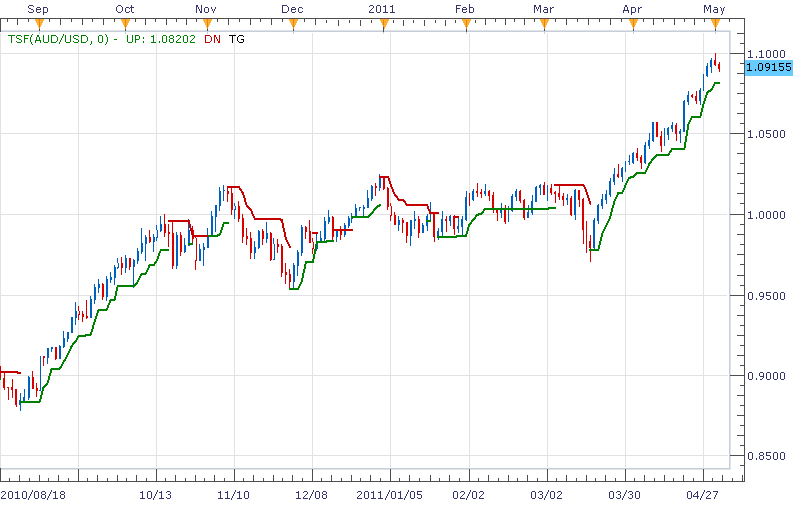801x506 pixels.
Task: Click the 2011 year label
Action: click(x=382, y=9)
